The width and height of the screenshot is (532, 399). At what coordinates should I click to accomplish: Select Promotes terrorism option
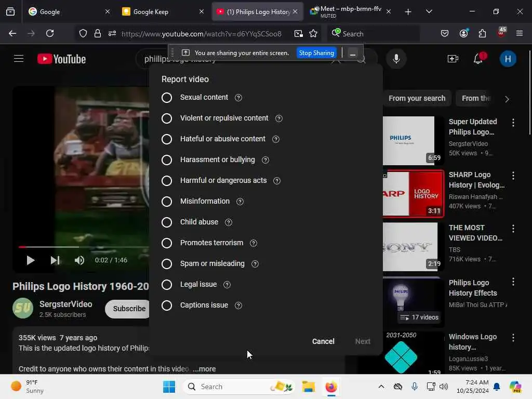[x=167, y=243]
